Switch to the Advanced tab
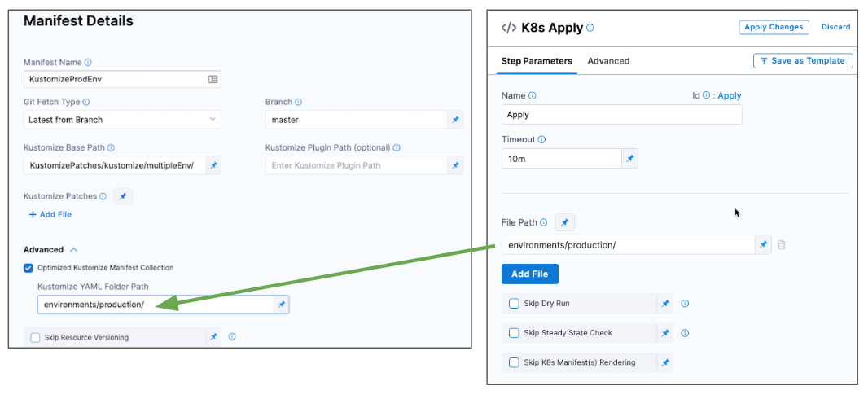868x399 pixels. (608, 61)
